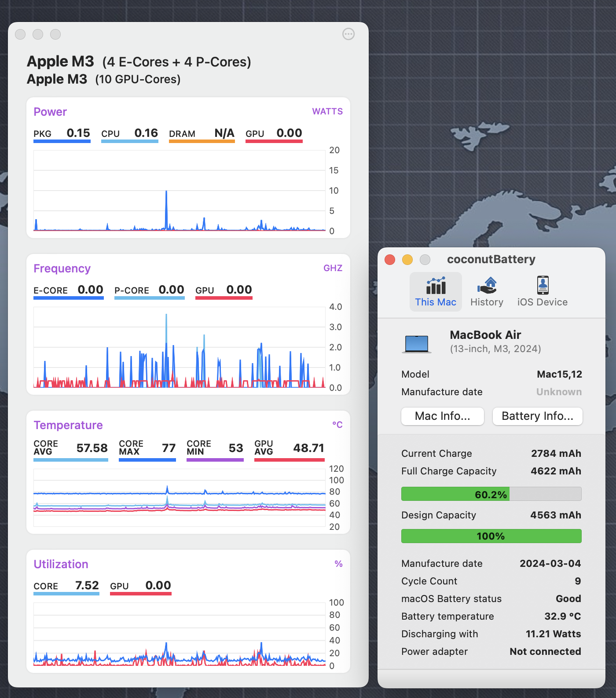616x698 pixels.
Task: Close the coconutBattery window with red button
Action: pyautogui.click(x=390, y=260)
